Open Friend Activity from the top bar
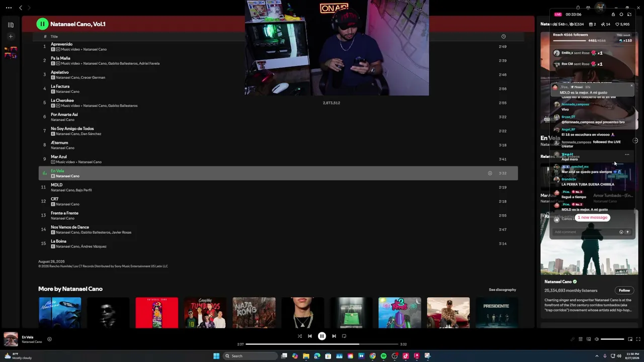644x362 pixels. click(589, 8)
